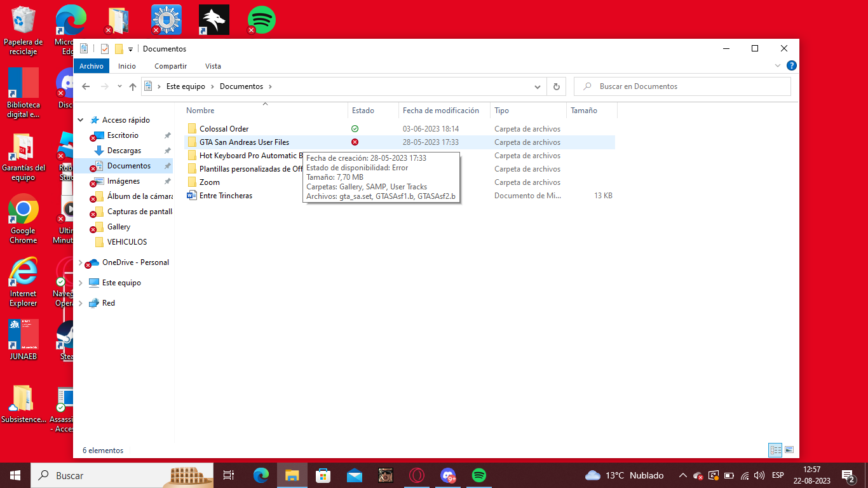Image resolution: width=868 pixels, height=488 pixels.
Task: Show hidden system tray icons
Action: pos(682,475)
